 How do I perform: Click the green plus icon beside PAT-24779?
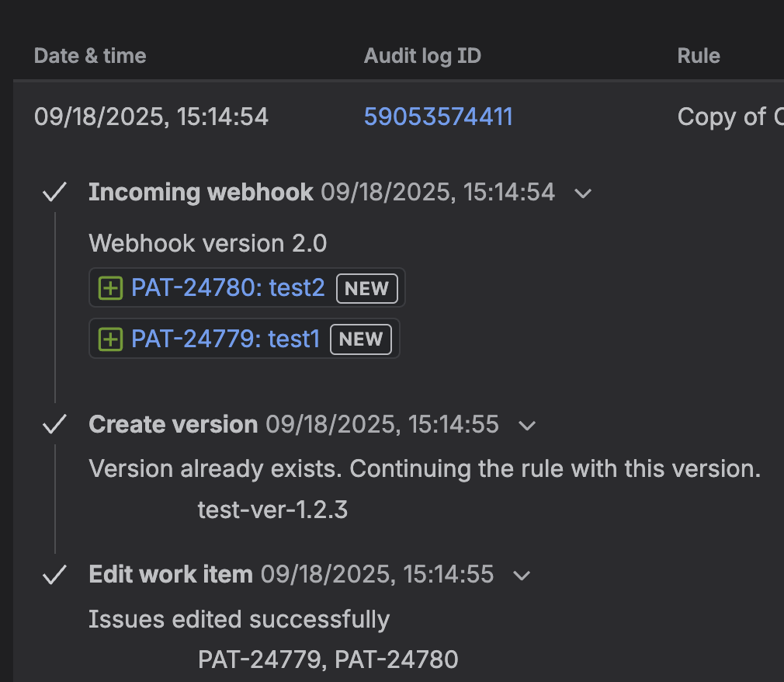click(110, 339)
